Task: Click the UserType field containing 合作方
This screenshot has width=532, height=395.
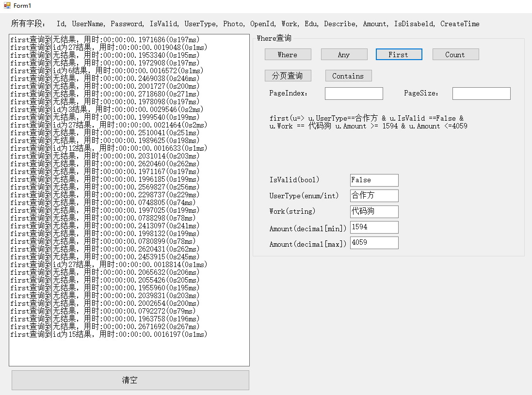Action: tap(374, 196)
